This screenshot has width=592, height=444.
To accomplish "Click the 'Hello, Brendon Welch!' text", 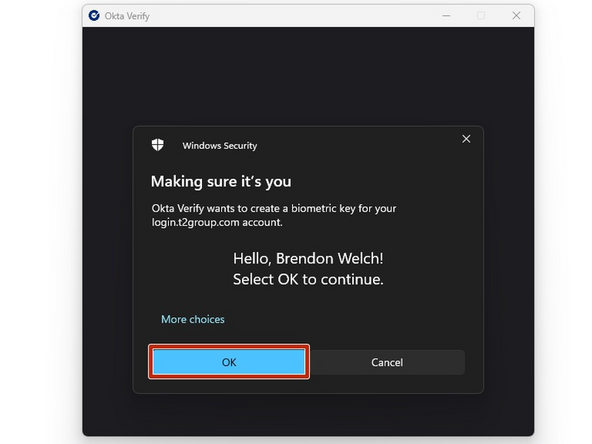I will [308, 259].
